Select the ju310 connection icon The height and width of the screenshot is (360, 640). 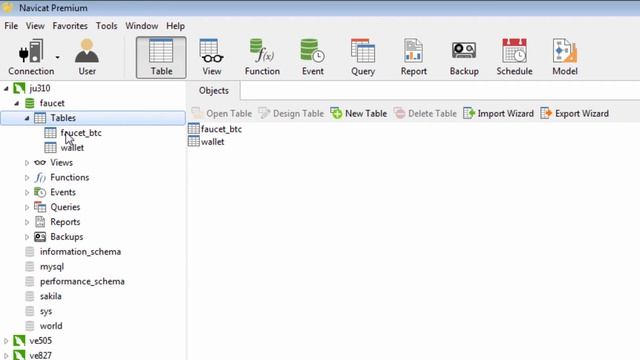[19, 88]
